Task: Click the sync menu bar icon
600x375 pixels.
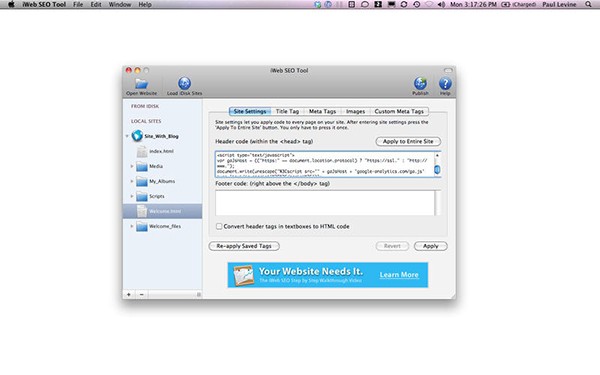Action: point(404,4)
